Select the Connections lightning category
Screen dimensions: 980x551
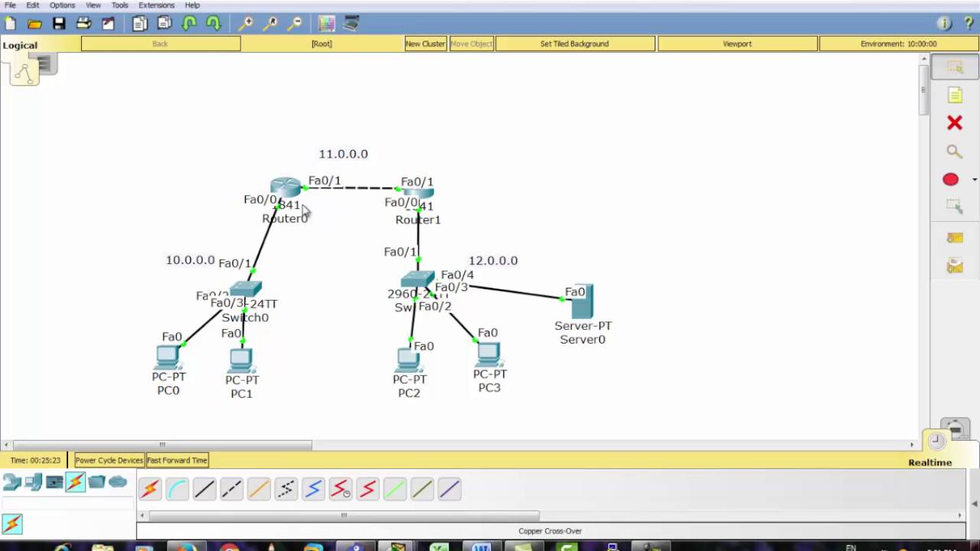(x=75, y=482)
